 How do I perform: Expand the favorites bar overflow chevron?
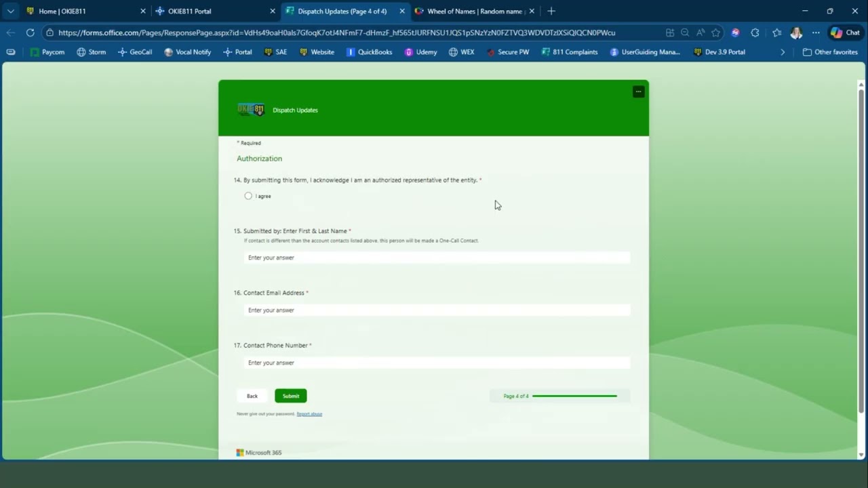783,52
